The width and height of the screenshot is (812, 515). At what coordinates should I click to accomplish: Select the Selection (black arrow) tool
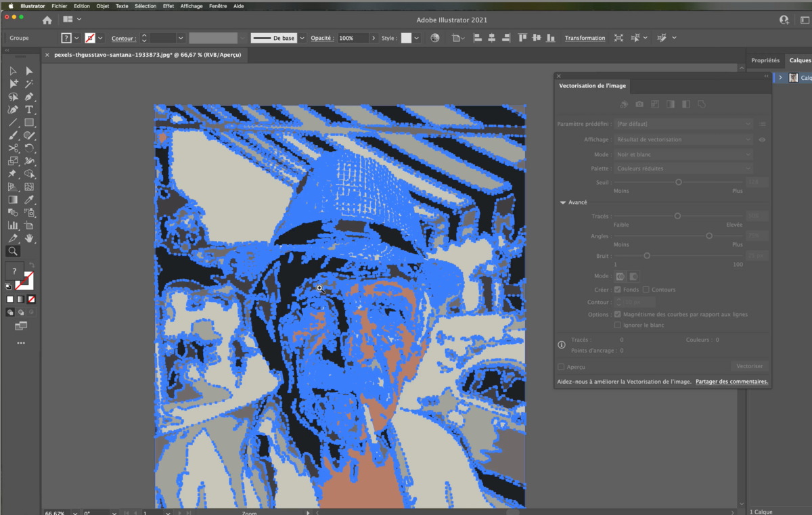(x=13, y=71)
